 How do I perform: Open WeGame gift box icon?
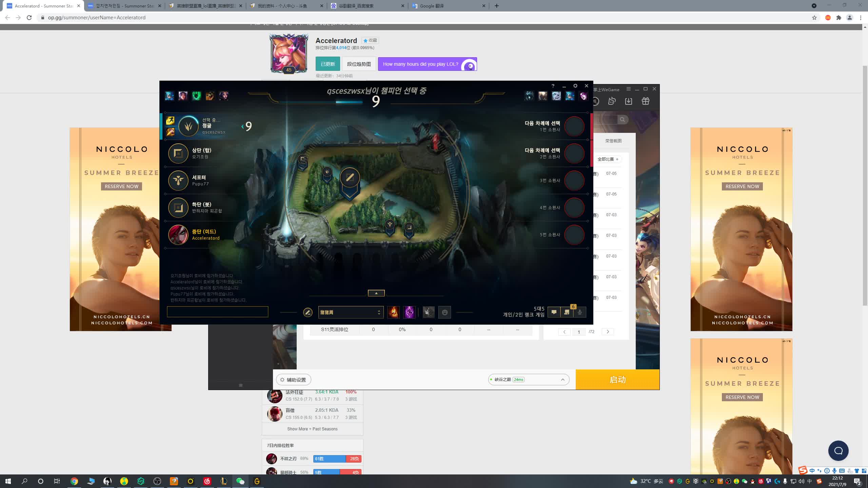coord(646,101)
